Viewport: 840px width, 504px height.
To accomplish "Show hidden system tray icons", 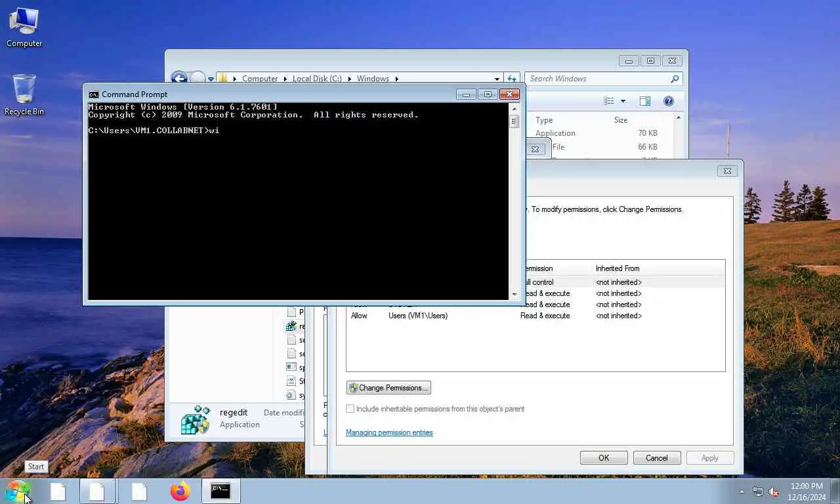I will pyautogui.click(x=742, y=492).
